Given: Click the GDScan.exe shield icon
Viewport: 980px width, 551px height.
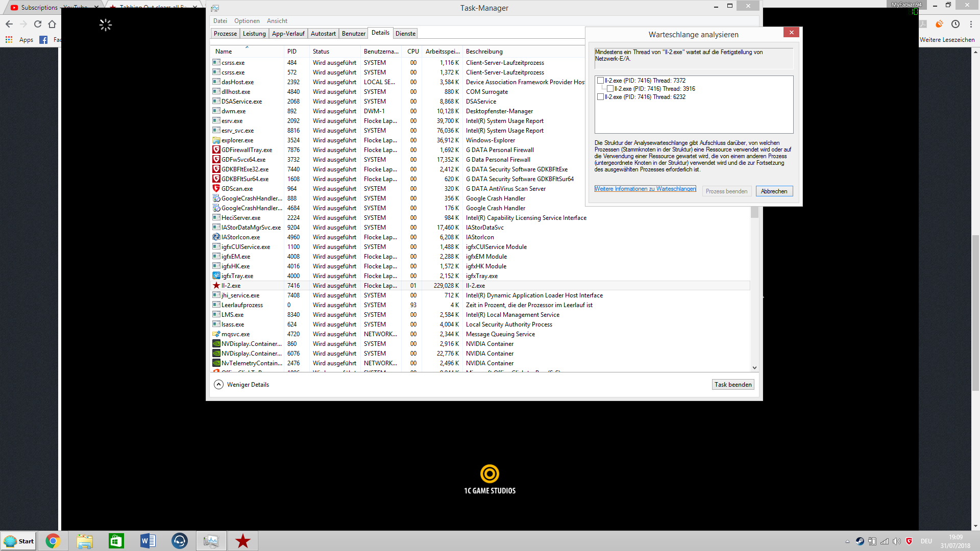Looking at the screenshot, I should click(x=216, y=189).
